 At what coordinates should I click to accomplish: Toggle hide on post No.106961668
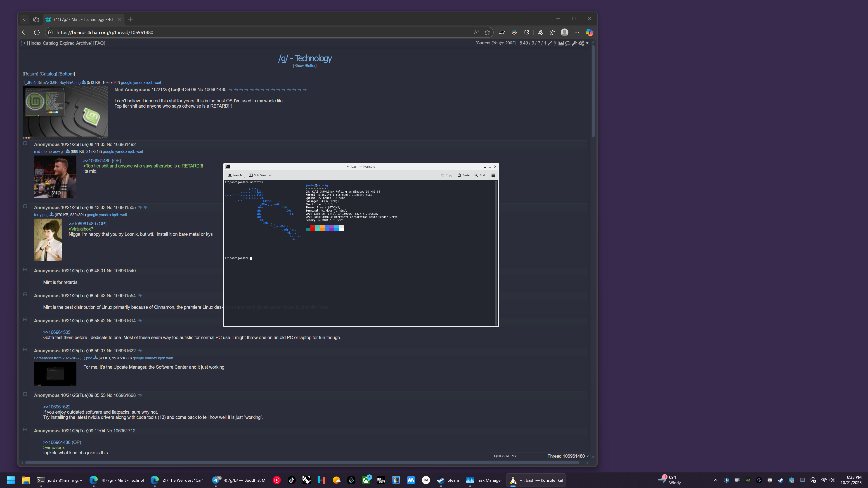(x=25, y=394)
